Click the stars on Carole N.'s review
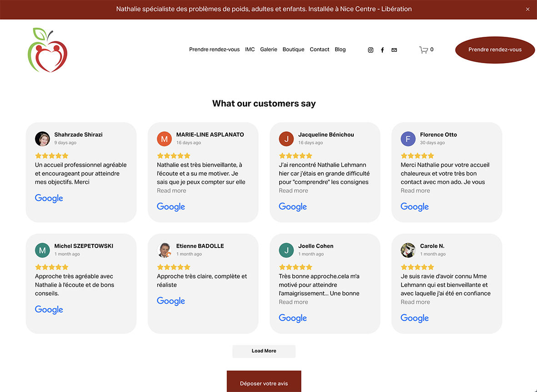537x392 pixels. pos(417,267)
